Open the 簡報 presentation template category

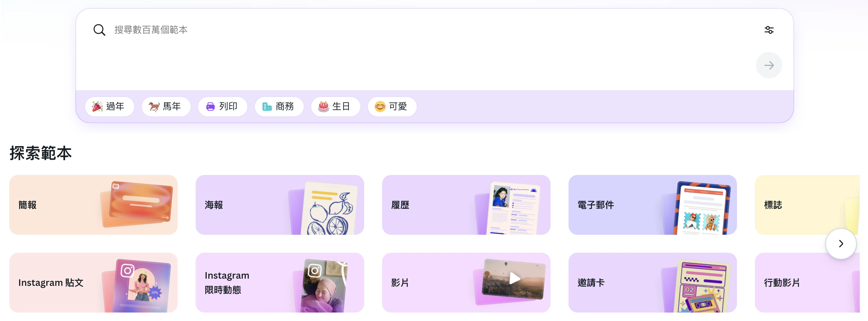[93, 205]
